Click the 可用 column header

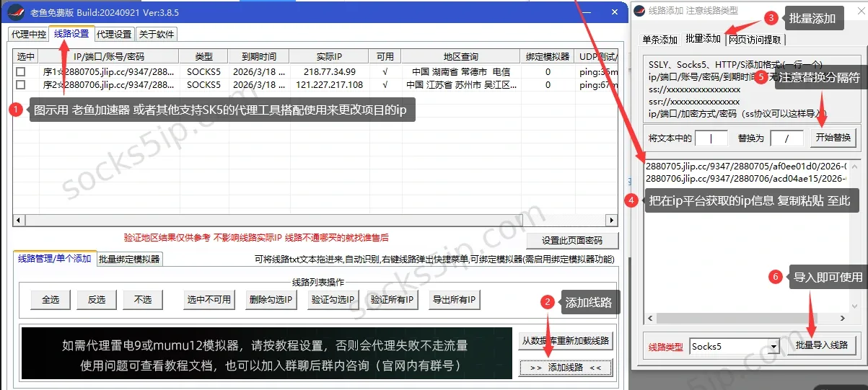(x=385, y=56)
